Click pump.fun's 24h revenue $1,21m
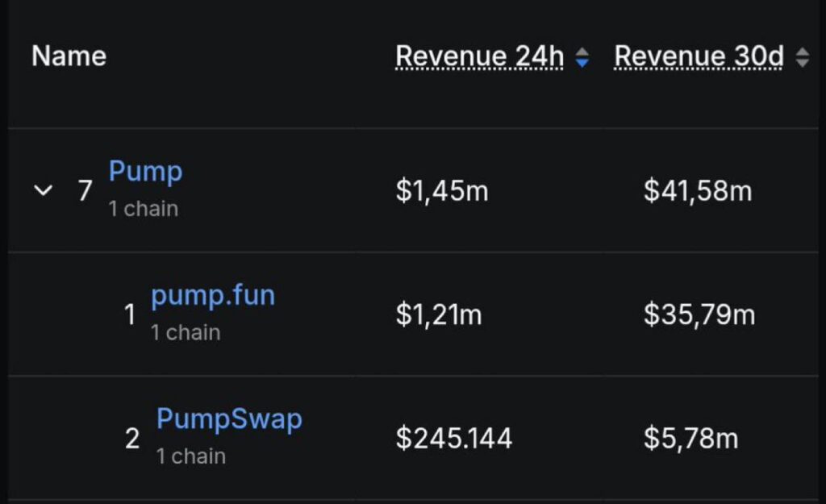The image size is (826, 504). pos(438,314)
